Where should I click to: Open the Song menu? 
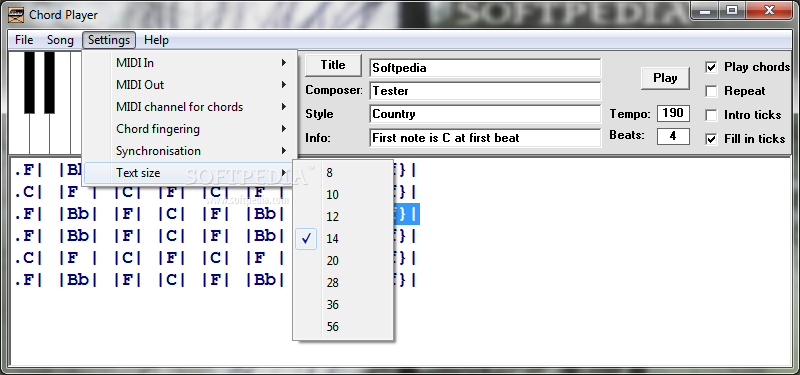[60, 40]
